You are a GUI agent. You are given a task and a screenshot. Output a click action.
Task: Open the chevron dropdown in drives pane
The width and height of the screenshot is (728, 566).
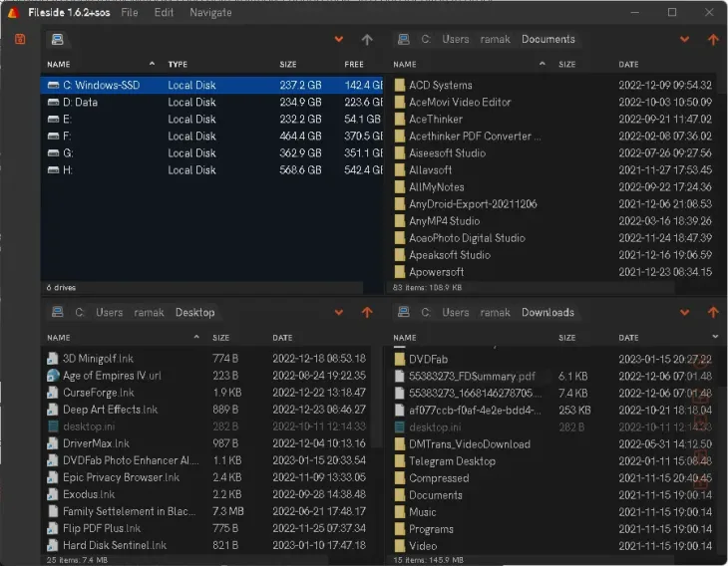tap(339, 39)
